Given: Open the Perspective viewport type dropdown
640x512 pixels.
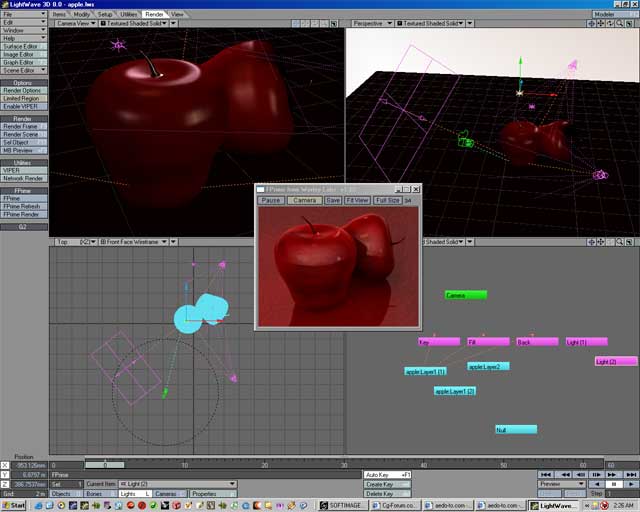Looking at the screenshot, I should coord(373,24).
